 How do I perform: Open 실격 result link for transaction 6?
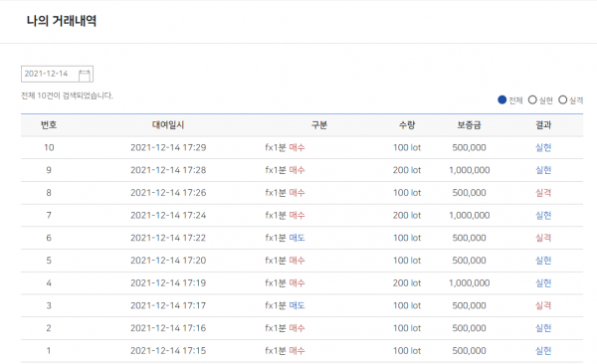[x=543, y=238]
